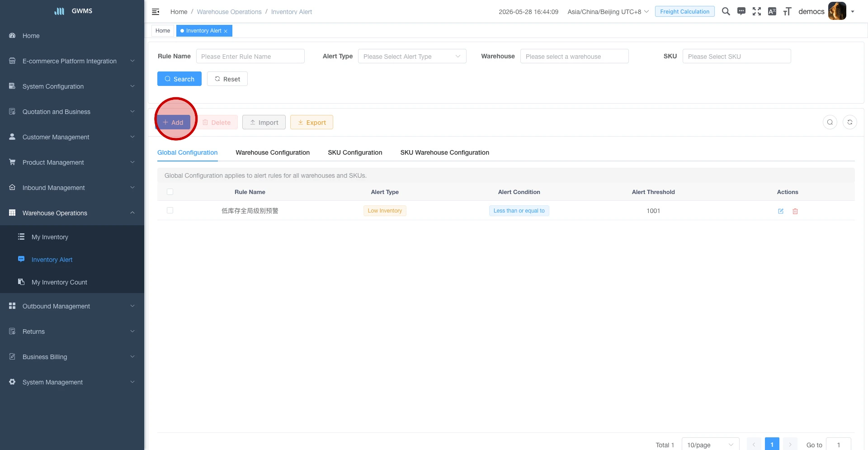Click the Less than or equal to tag

[x=519, y=211]
